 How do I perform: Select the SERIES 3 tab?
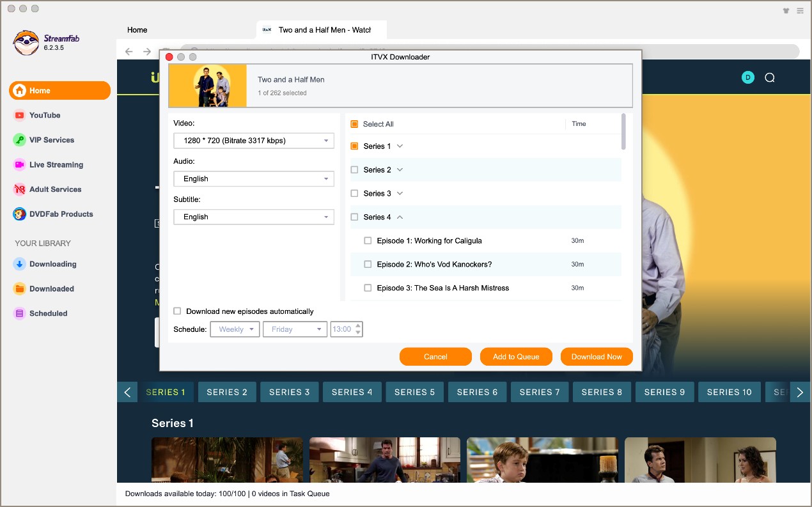(x=290, y=392)
